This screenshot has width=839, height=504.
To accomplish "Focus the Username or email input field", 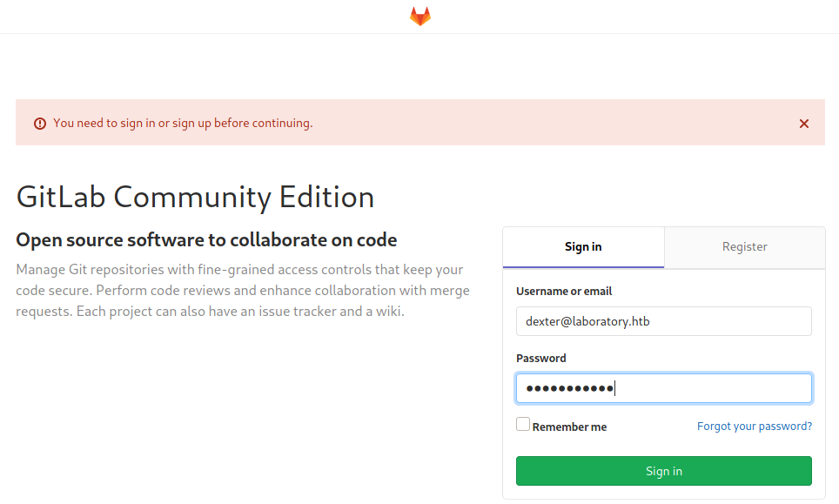I will [663, 320].
